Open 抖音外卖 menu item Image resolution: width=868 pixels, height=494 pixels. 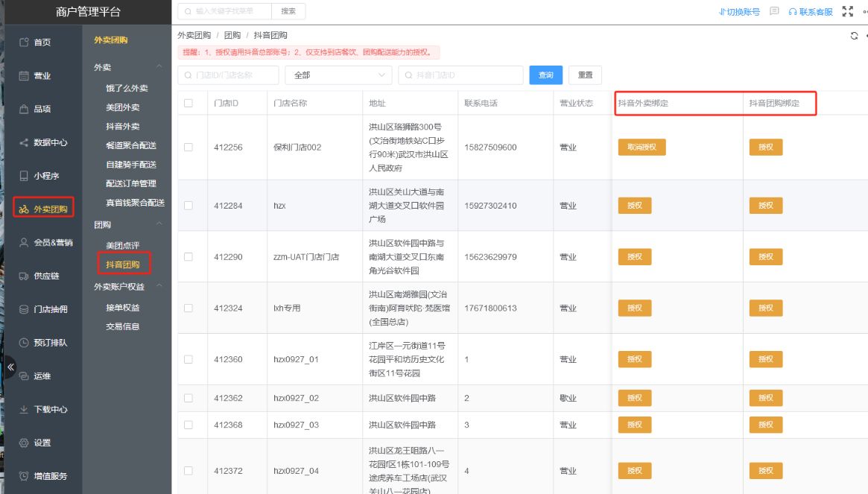(x=123, y=126)
